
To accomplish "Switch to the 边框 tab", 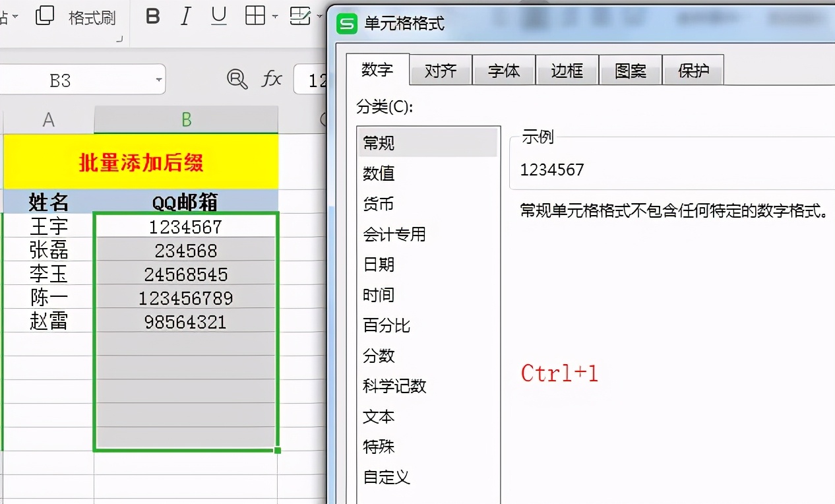I will 567,71.
